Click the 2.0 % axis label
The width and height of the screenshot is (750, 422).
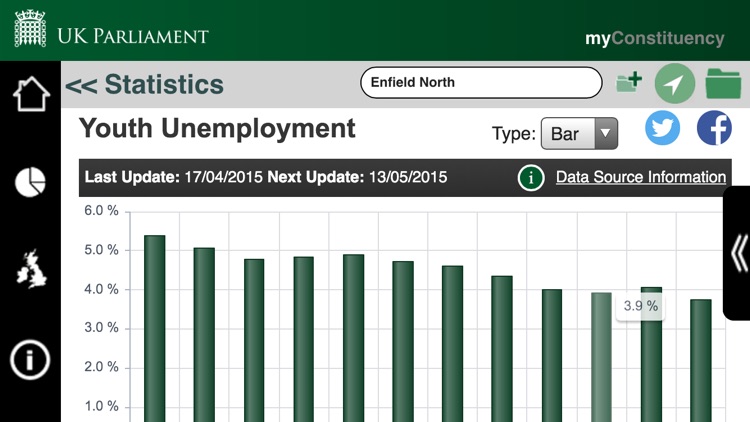pos(101,367)
